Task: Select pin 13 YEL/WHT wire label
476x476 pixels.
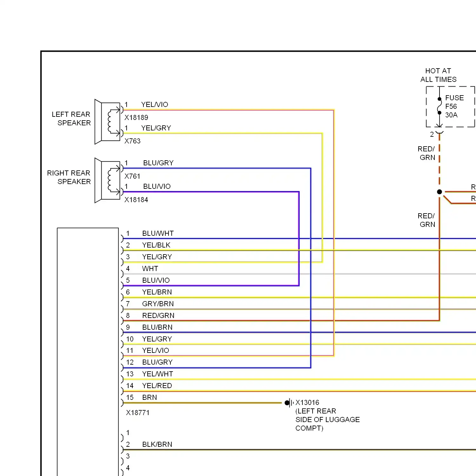Action: tap(158, 374)
